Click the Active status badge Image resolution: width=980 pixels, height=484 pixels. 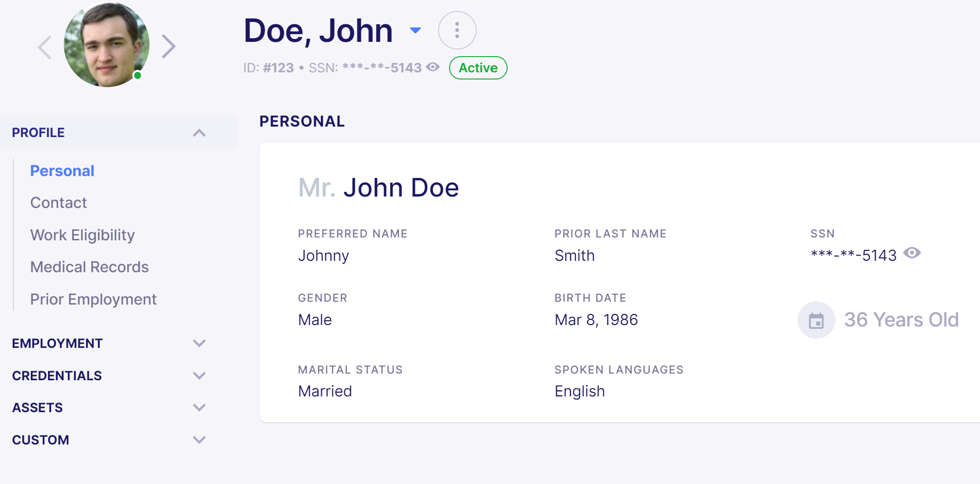tap(478, 68)
